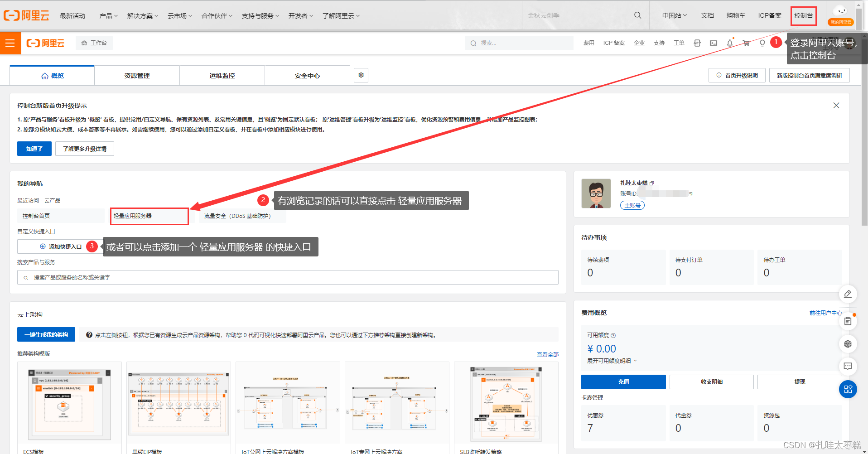Viewport: 868px width, 454px height.
Task: Click the blue grid apps floating button
Action: [848, 389]
